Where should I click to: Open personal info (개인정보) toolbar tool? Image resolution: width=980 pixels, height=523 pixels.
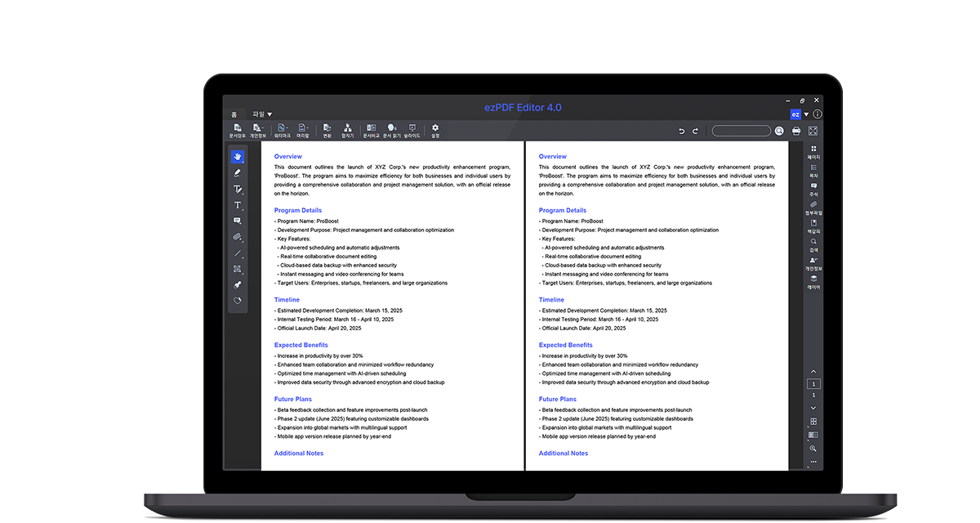point(258,130)
